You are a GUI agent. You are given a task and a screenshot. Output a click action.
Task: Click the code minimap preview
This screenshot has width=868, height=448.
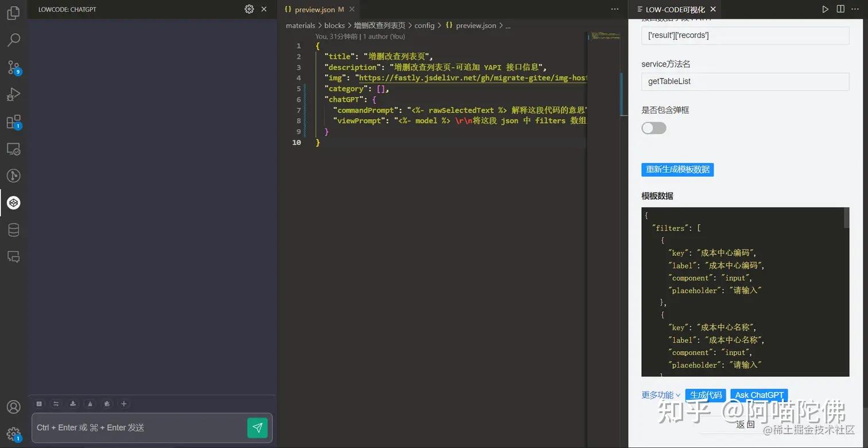[605, 36]
